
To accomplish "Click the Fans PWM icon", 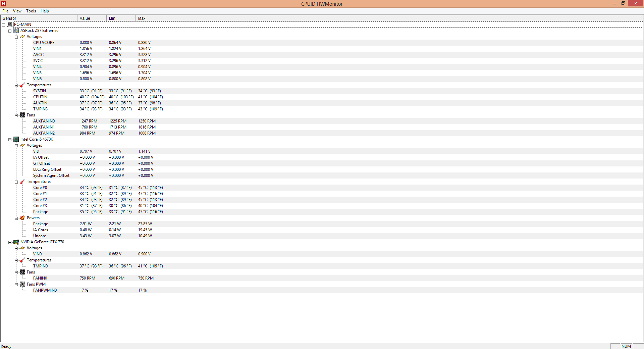I will click(22, 284).
